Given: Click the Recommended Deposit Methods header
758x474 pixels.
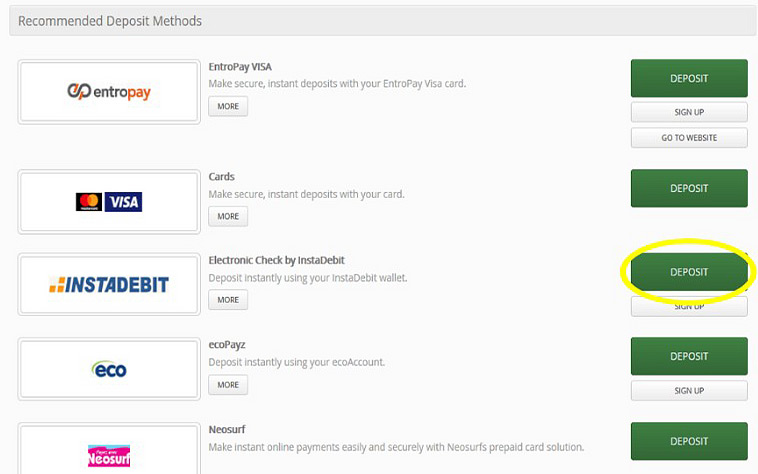Looking at the screenshot, I should coord(110,21).
